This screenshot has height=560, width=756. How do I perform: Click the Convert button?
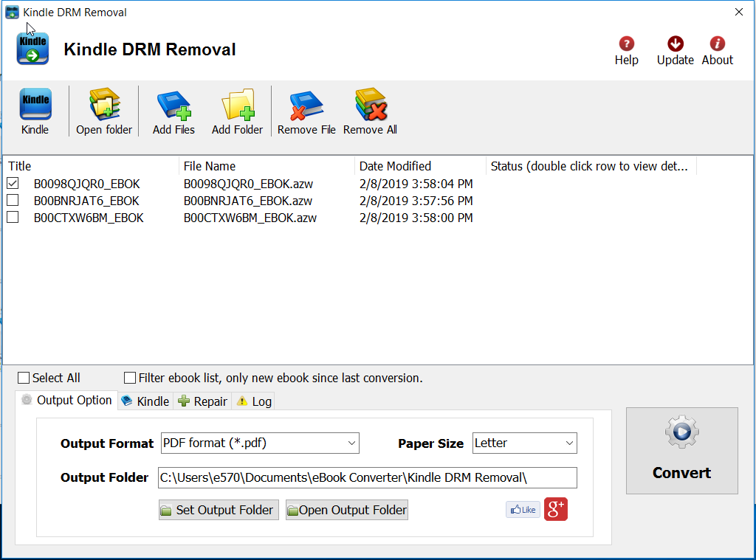(681, 451)
